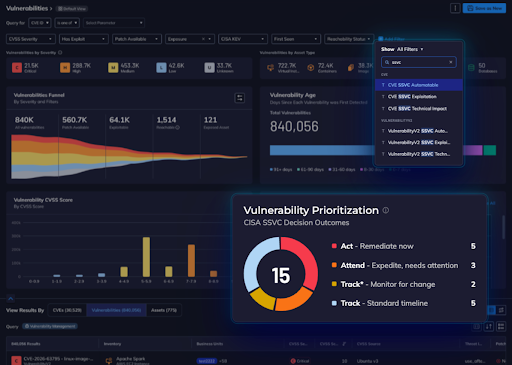Click the Image asset type icon
This screenshot has width=512, height=365.
pyautogui.click(x=351, y=68)
